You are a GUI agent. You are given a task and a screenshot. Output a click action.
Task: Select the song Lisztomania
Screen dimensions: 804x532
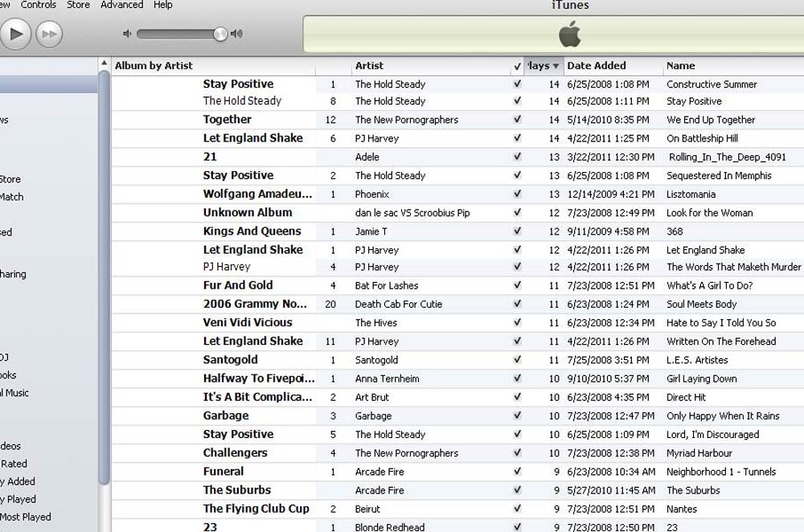[691, 194]
